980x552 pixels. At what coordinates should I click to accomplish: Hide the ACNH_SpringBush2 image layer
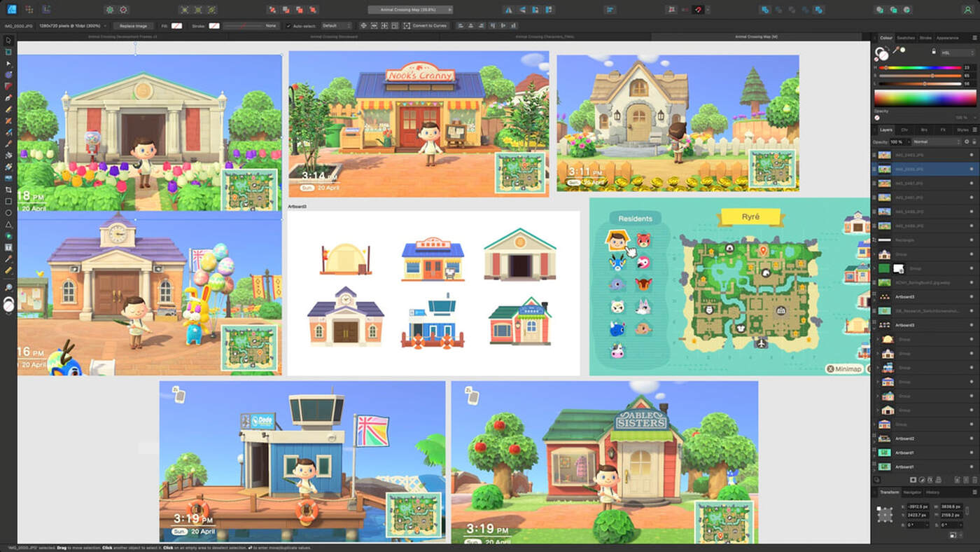point(972,282)
